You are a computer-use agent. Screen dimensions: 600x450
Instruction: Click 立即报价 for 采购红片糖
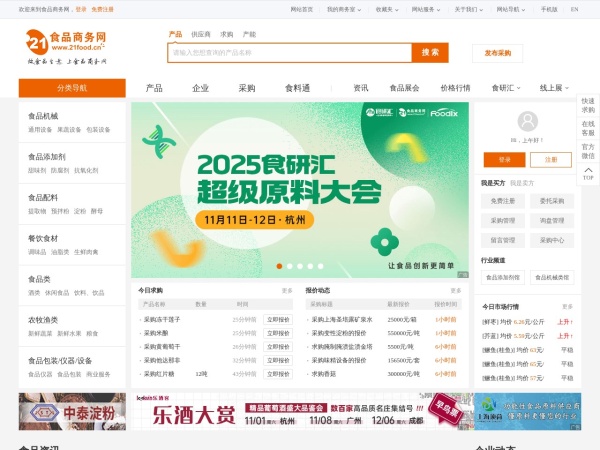pyautogui.click(x=278, y=374)
